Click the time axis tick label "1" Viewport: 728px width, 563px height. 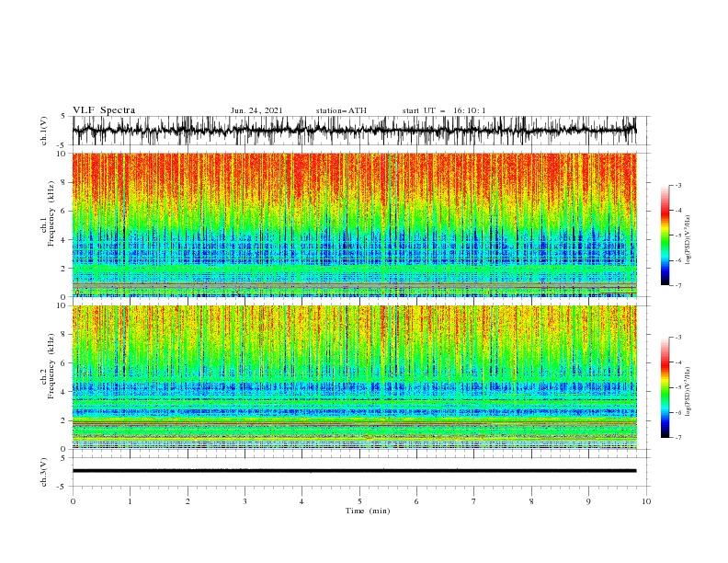coord(130,501)
